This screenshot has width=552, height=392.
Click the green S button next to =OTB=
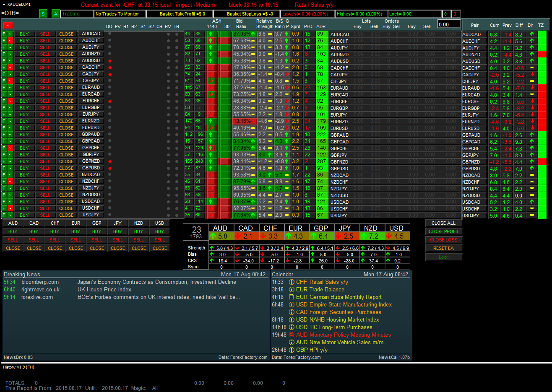click(43, 14)
